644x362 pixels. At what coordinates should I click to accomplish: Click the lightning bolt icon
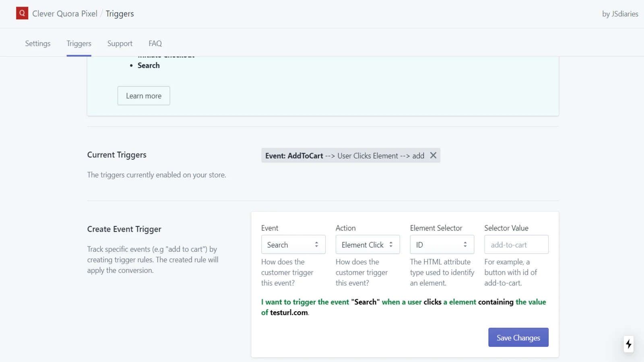pyautogui.click(x=628, y=344)
